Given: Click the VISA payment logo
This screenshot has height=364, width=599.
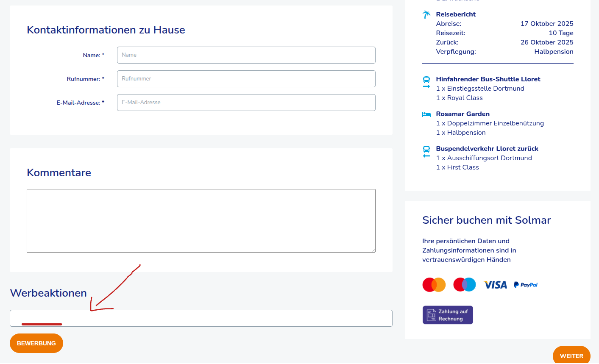Looking at the screenshot, I should click(495, 285).
